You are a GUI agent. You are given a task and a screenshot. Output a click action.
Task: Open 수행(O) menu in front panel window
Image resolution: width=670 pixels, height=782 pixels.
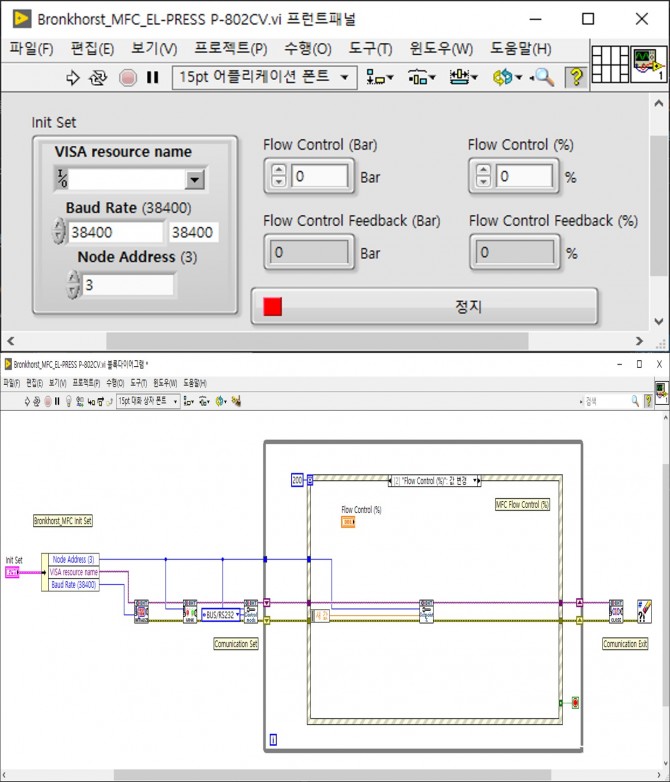[308, 49]
